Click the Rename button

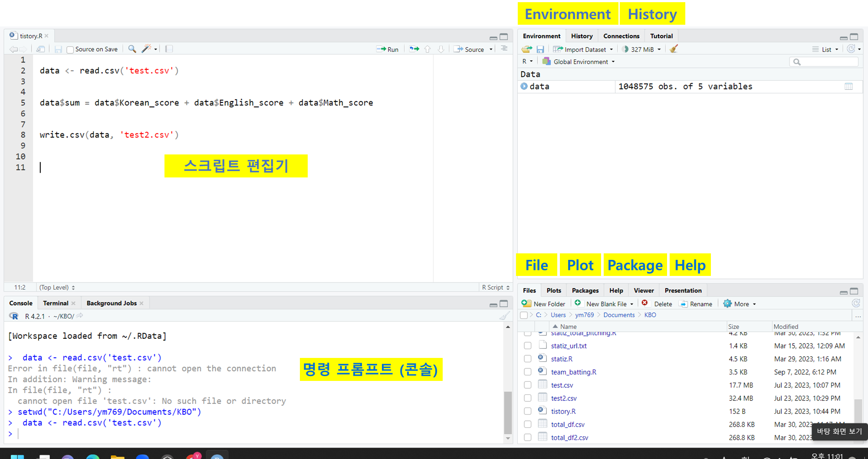[x=696, y=304]
